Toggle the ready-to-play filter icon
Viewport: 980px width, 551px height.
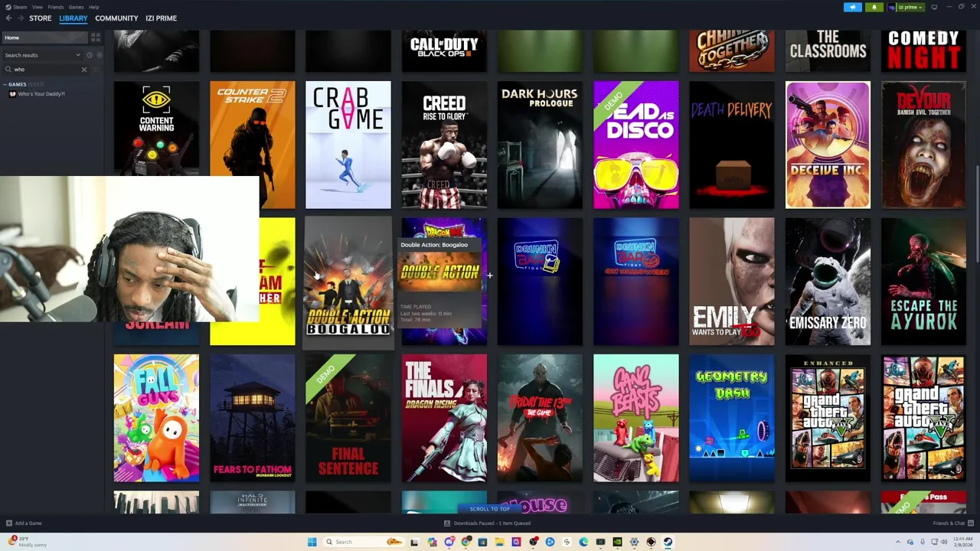[99, 55]
